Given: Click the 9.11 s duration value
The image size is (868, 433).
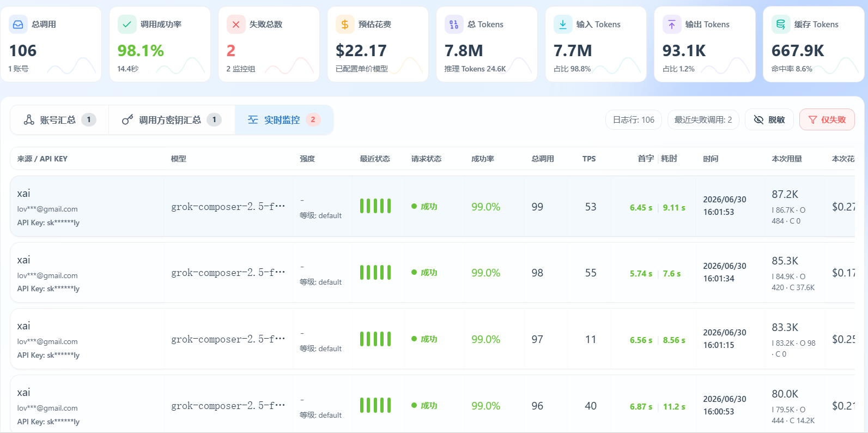Looking at the screenshot, I should [674, 208].
